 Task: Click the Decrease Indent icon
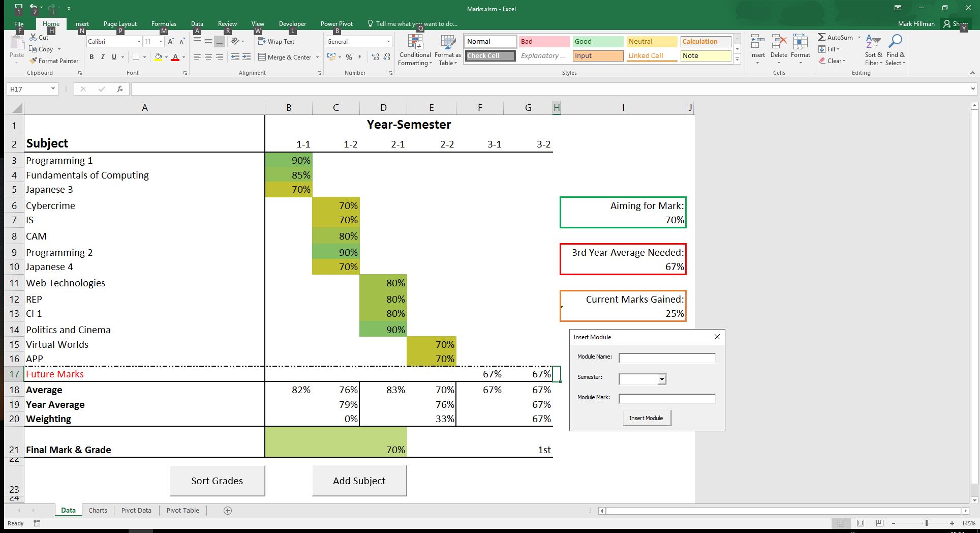tap(235, 57)
